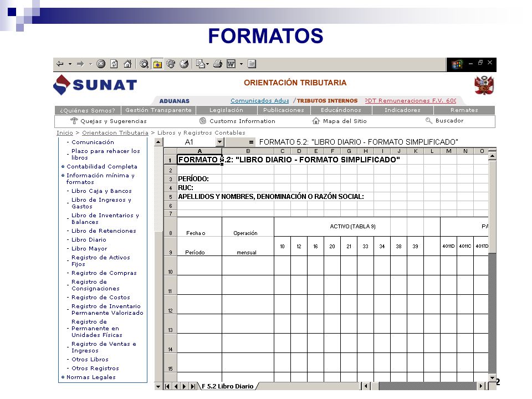Open Forward history dropdown arrow
Image resolution: width=532 pixels, height=399 pixels.
90,64
